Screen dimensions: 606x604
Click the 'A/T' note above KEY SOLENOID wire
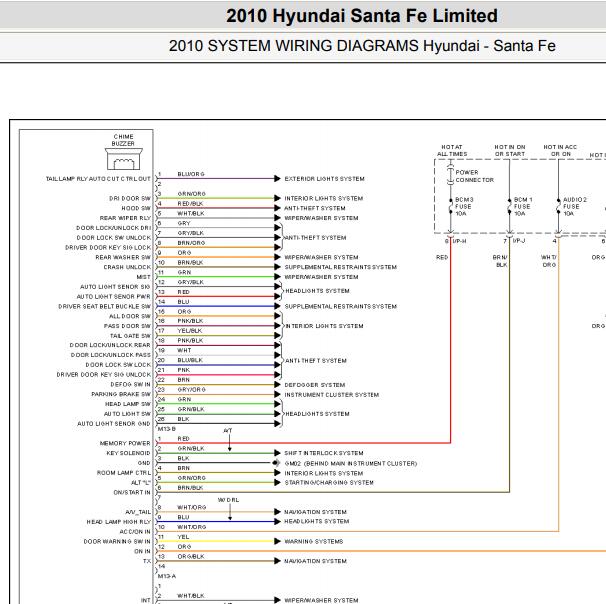click(228, 430)
